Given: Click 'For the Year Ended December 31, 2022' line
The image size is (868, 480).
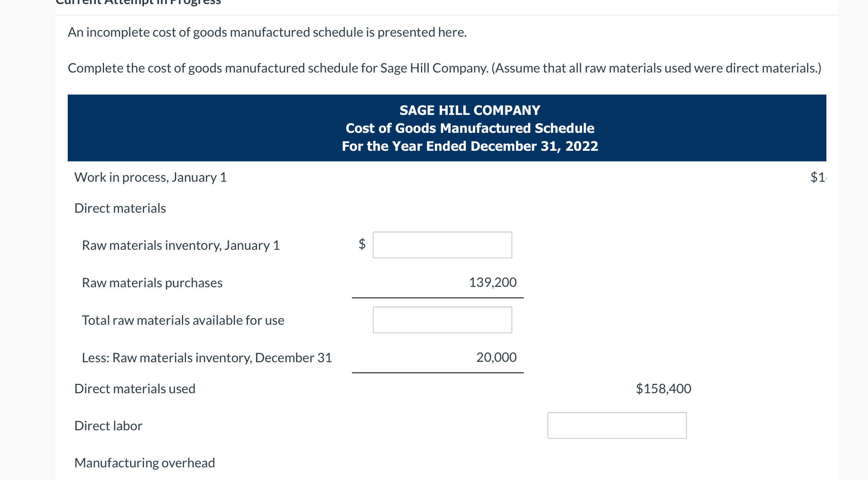Looking at the screenshot, I should point(470,146).
